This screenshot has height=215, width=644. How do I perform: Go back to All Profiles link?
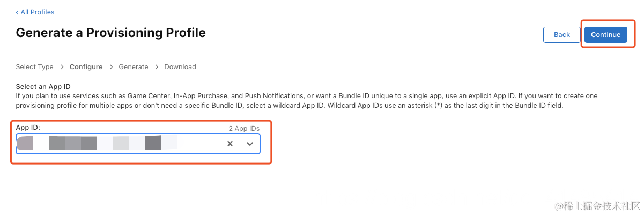[x=35, y=12]
